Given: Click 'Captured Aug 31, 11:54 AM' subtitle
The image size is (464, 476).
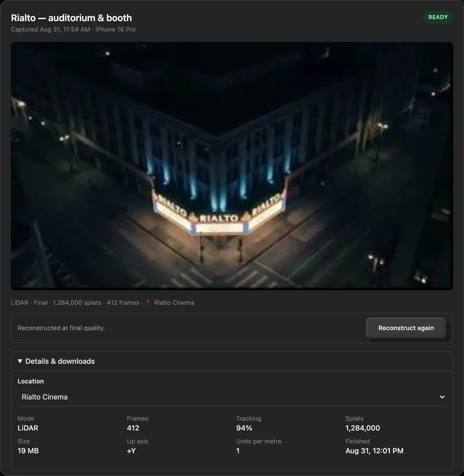Looking at the screenshot, I should tap(50, 29).
